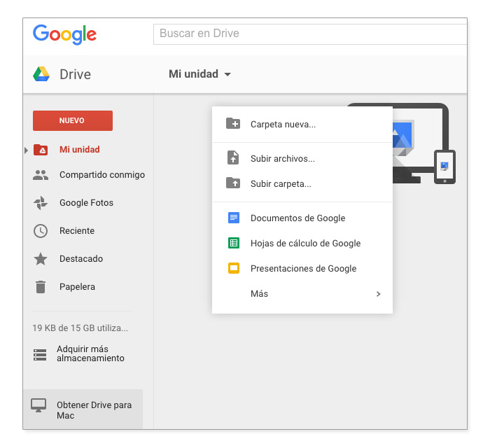Click the Mi unidad header label
This screenshot has width=490, height=448.
pos(193,74)
